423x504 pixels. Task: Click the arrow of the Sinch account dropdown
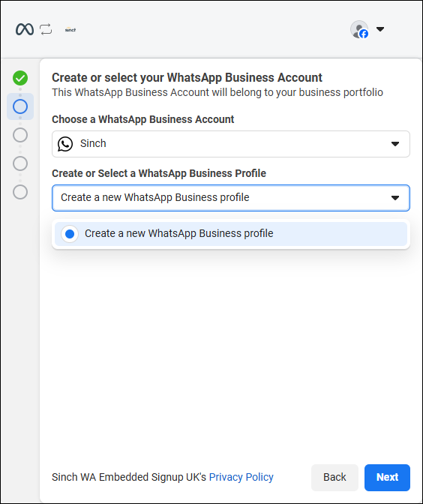tap(395, 144)
